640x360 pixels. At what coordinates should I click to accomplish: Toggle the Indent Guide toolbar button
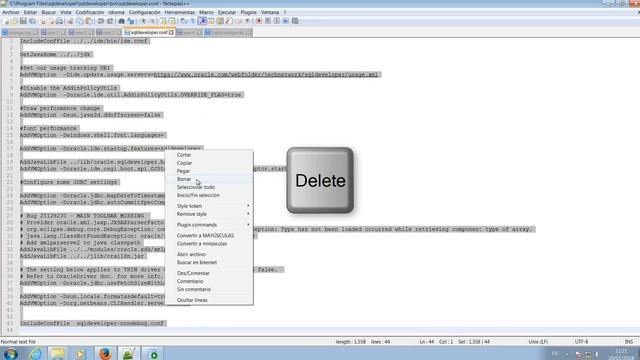pos(202,21)
